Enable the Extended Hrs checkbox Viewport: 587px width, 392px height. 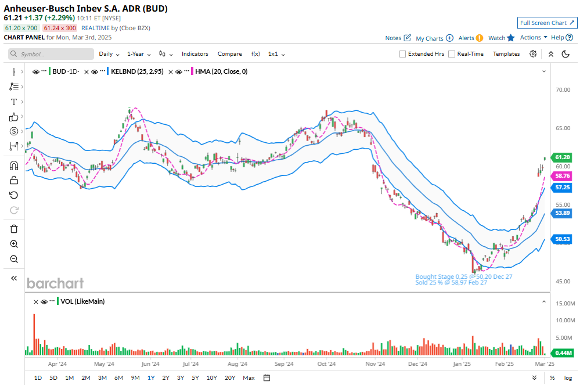403,54
